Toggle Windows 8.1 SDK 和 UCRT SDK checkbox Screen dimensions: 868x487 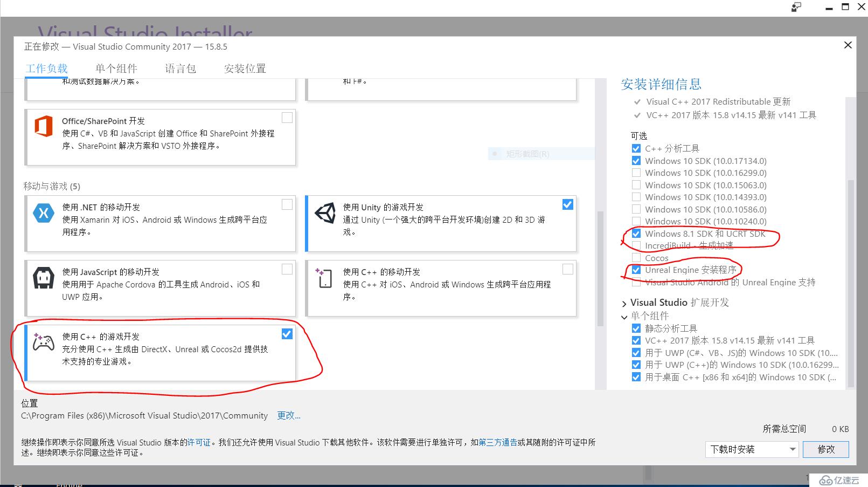[636, 234]
